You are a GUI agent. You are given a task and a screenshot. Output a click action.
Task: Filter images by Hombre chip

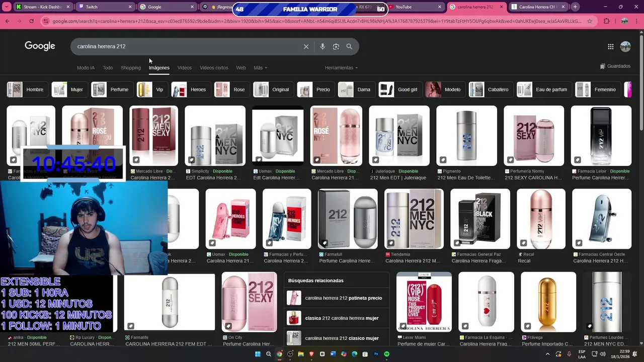[x=28, y=89]
